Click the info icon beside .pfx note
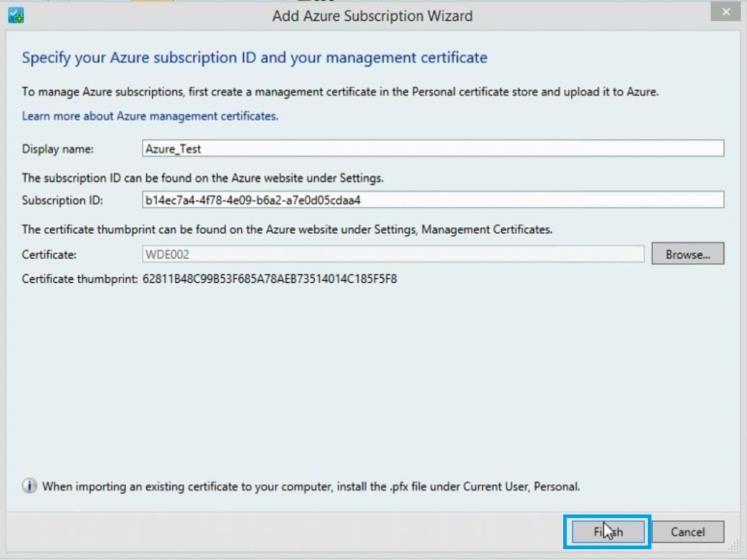 [x=29, y=486]
